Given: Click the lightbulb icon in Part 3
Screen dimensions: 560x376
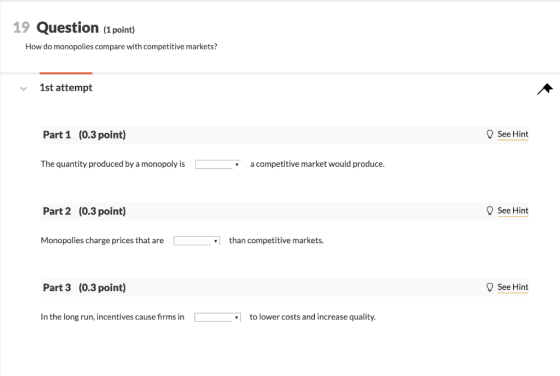Looking at the screenshot, I should point(490,287).
